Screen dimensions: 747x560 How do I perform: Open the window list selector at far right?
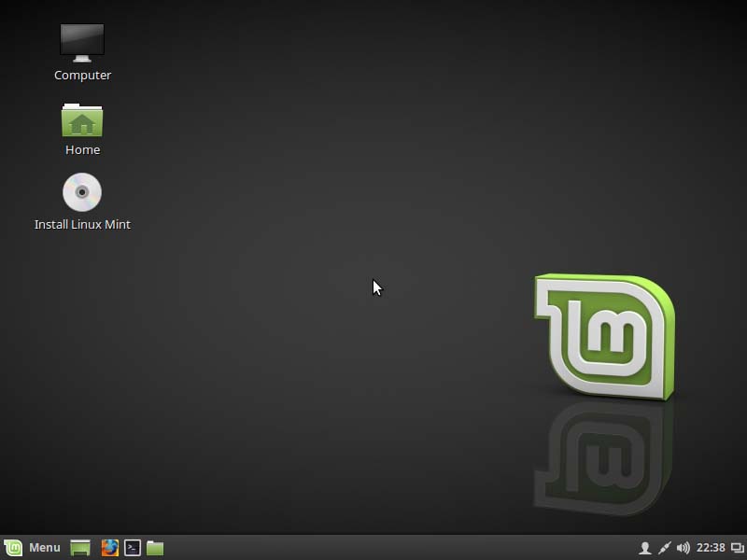tap(736, 548)
